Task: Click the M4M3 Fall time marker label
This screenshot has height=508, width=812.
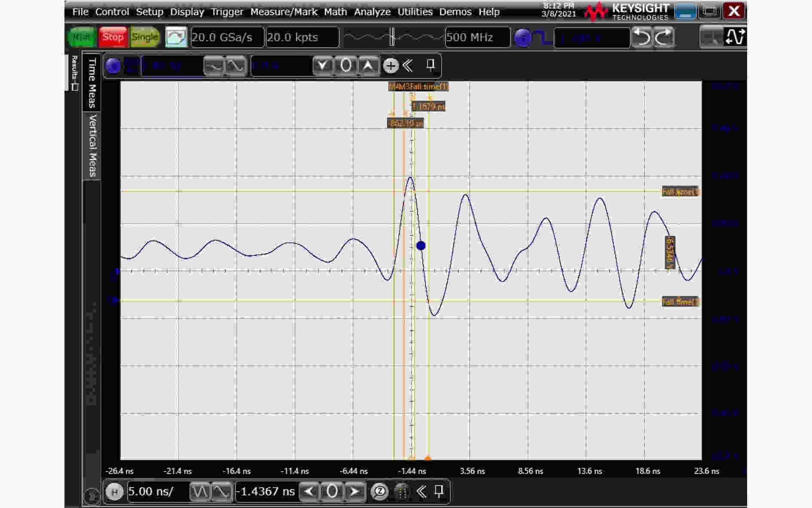Action: click(418, 87)
